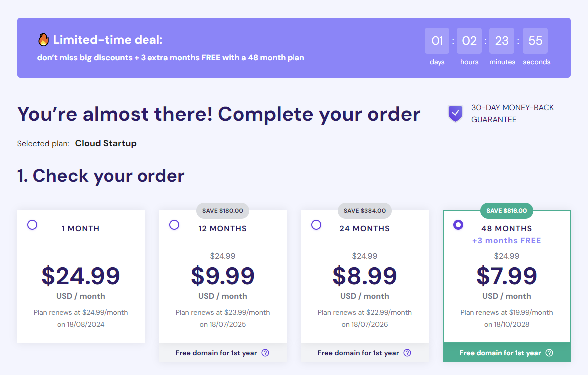Click the seconds countdown box
This screenshot has width=588, height=375.
click(535, 41)
